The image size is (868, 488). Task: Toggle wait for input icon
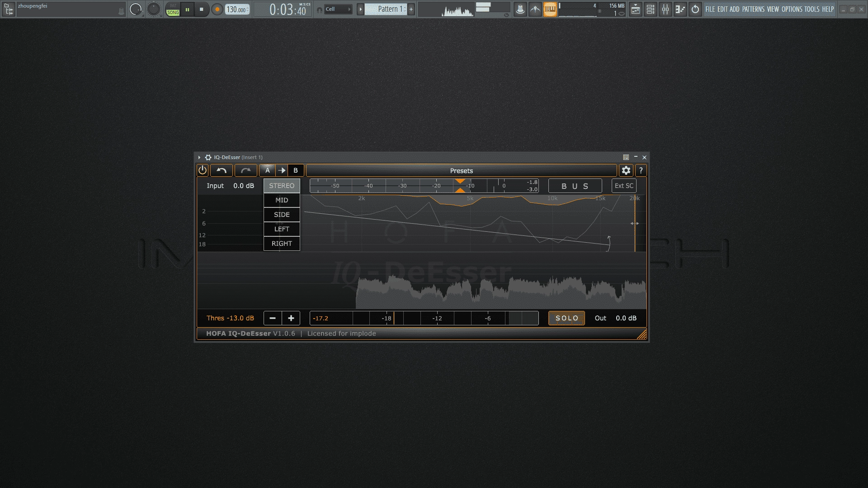pyautogui.click(x=535, y=9)
